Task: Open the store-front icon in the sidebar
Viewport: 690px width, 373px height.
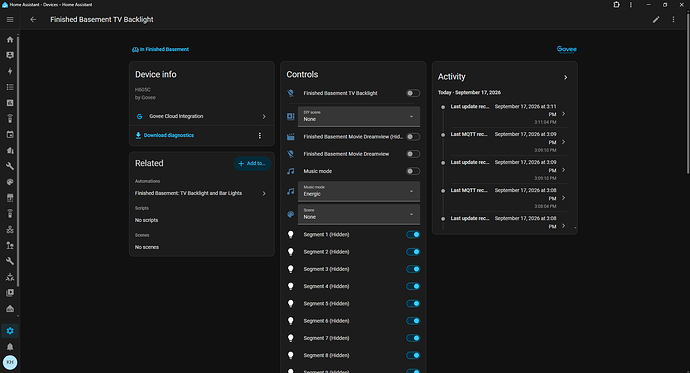Action: click(x=10, y=198)
